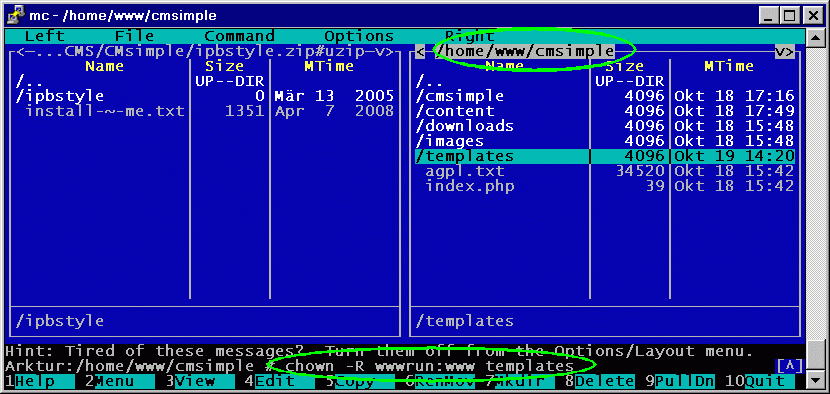Image resolution: width=830 pixels, height=394 pixels.
Task: Minimize the mc terminal window
Action: point(770,16)
